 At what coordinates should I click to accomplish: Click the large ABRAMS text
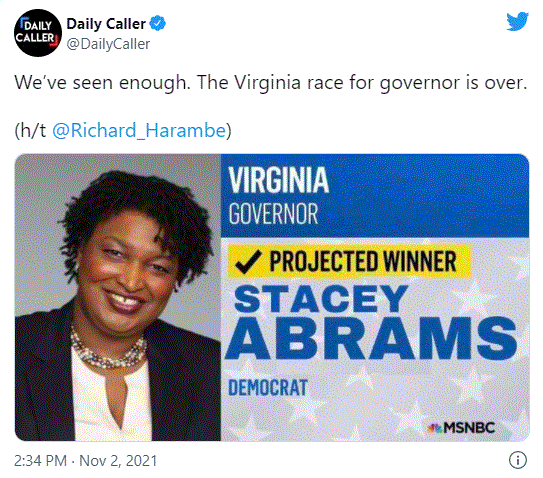coord(371,338)
